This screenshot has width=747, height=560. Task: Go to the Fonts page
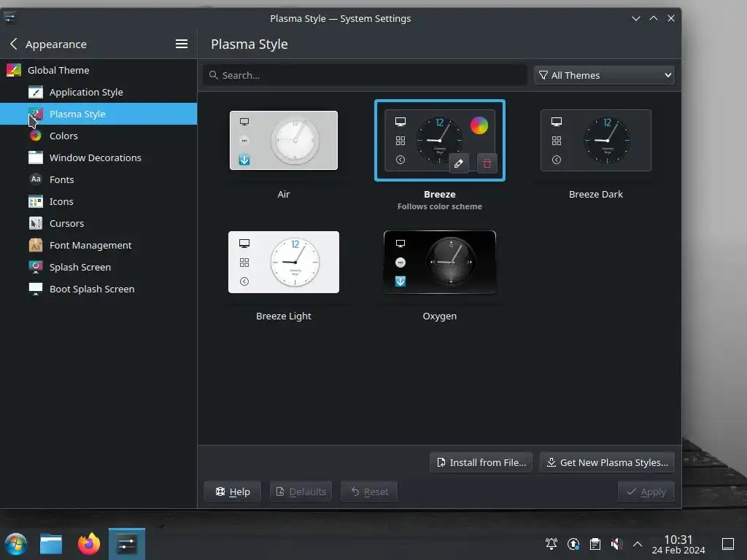[x=98, y=179]
